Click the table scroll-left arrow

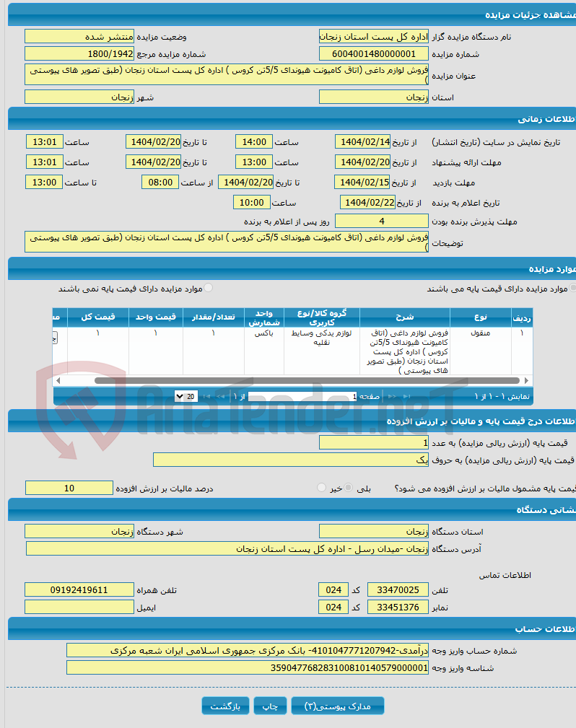(x=58, y=380)
